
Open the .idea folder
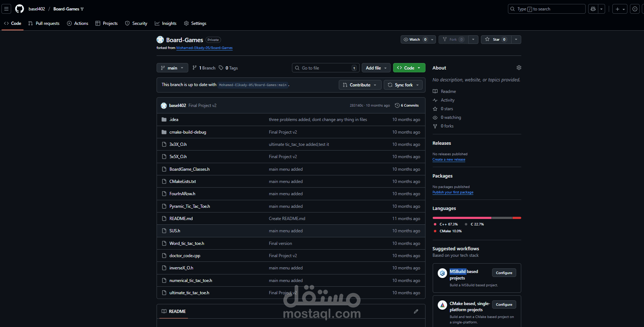[174, 120]
